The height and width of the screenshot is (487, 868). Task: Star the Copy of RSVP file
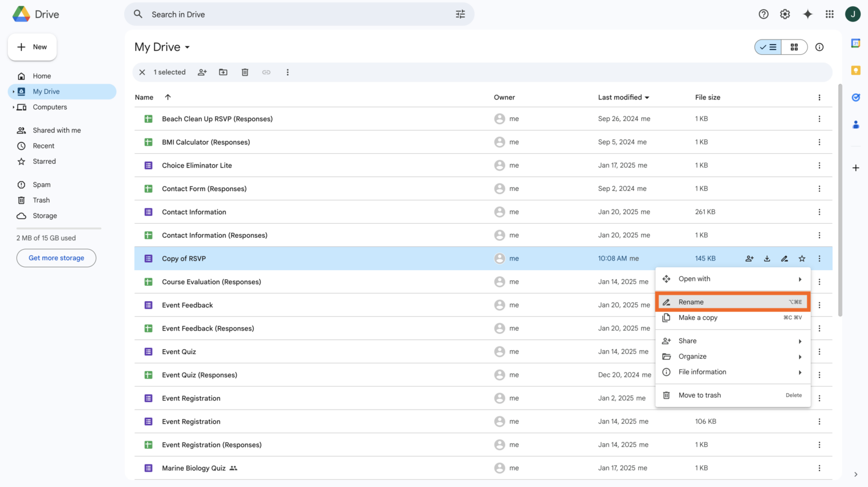(801, 258)
